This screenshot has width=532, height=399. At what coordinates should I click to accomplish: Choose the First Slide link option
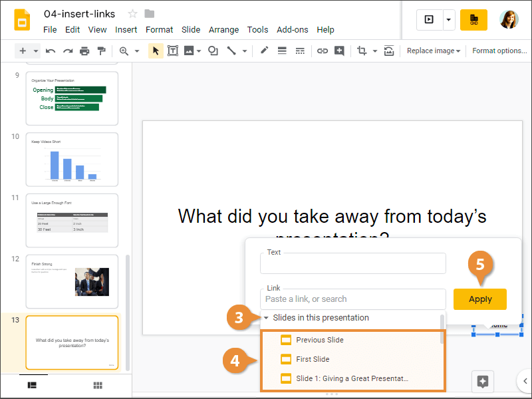tap(313, 359)
